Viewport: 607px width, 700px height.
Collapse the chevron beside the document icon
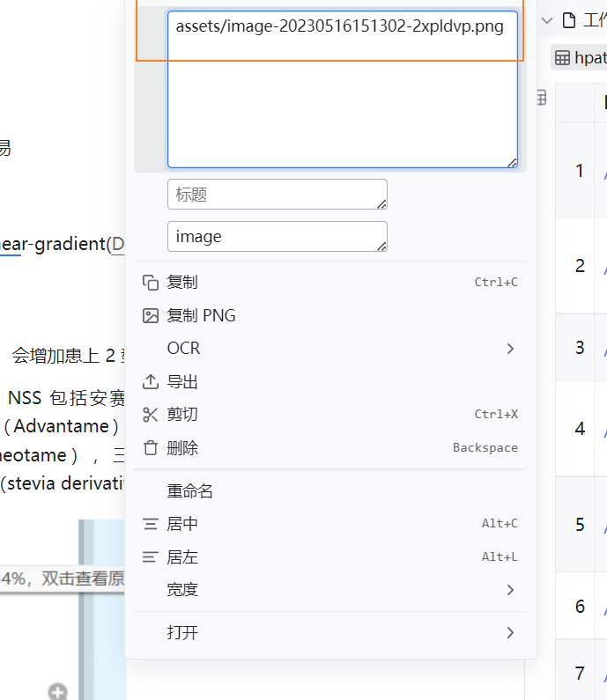pyautogui.click(x=547, y=20)
